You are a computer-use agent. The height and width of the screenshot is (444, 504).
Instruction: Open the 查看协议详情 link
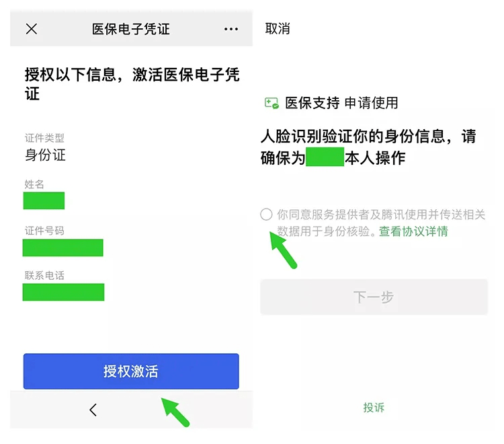coord(413,231)
